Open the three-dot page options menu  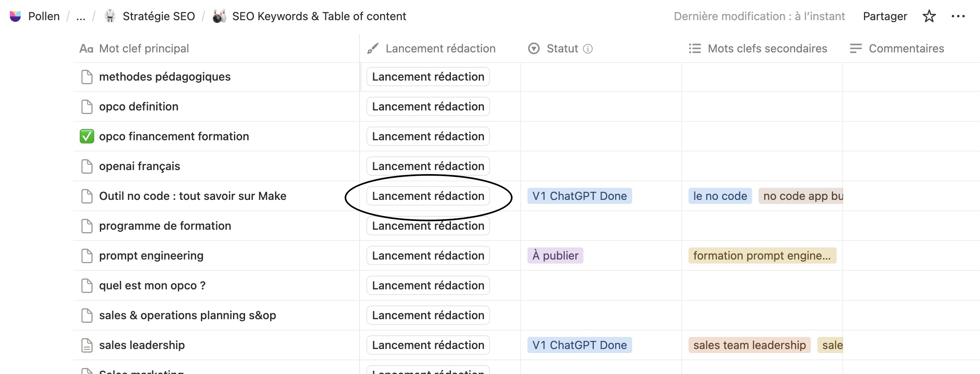click(958, 16)
